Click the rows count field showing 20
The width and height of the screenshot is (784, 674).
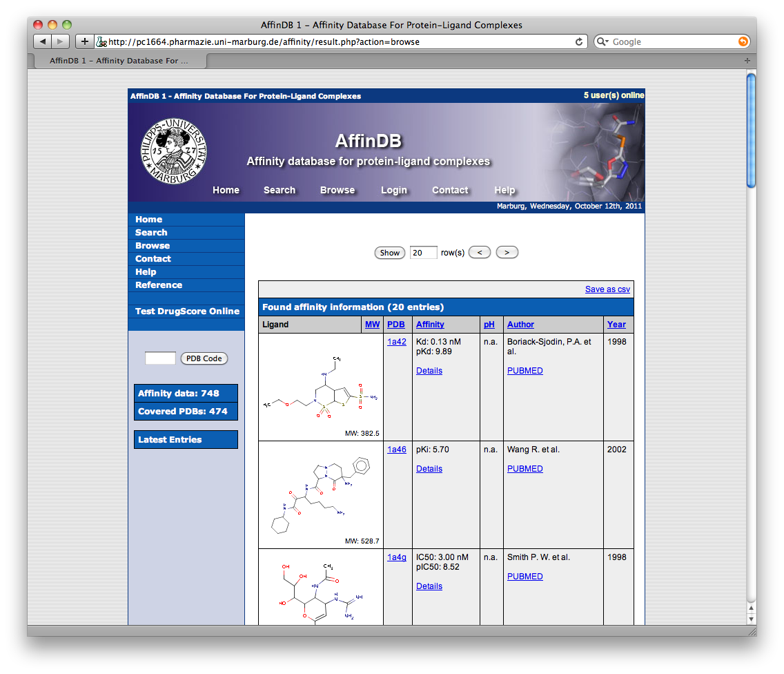(423, 253)
